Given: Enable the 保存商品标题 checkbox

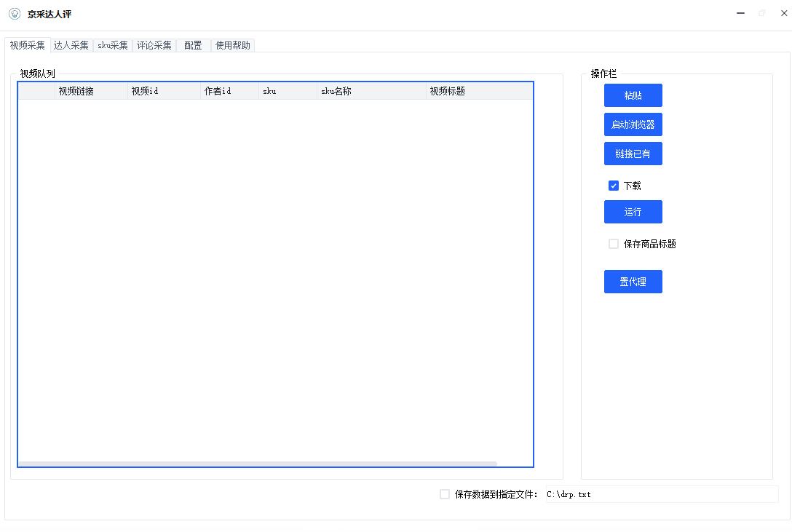Looking at the screenshot, I should (613, 244).
